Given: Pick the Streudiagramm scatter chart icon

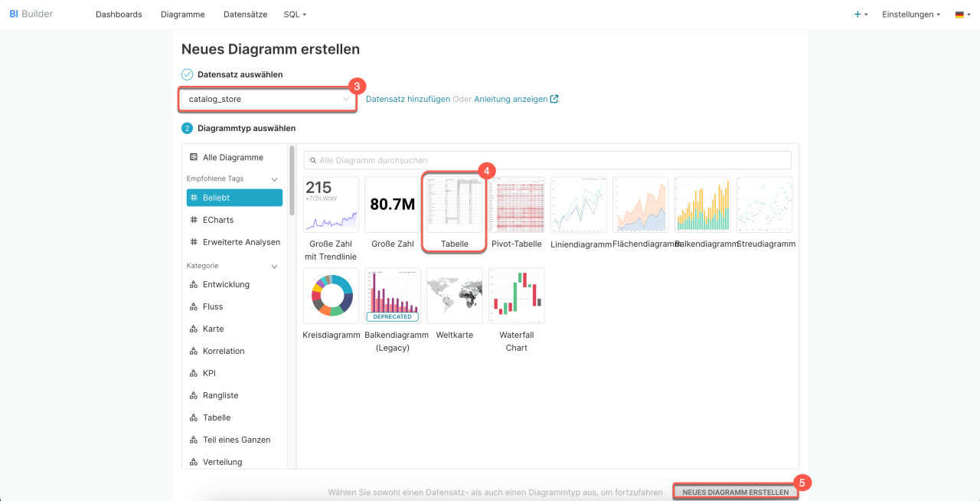Looking at the screenshot, I should tap(764, 205).
